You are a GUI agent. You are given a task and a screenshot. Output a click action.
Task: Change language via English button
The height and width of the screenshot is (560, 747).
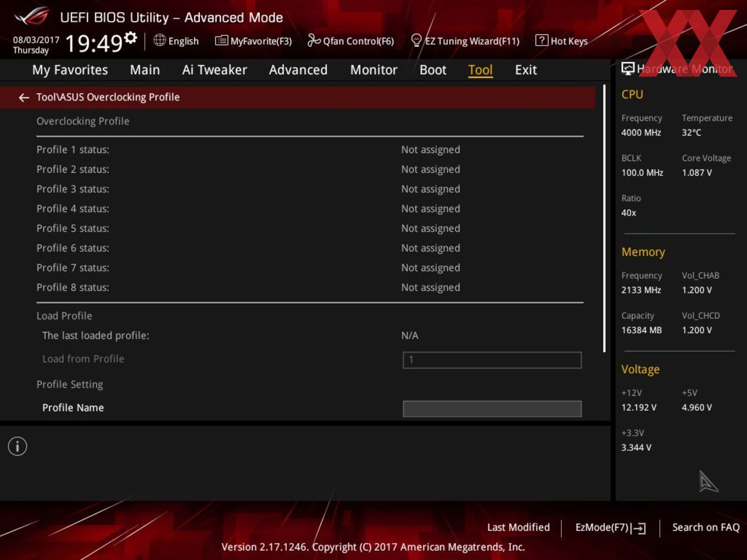coord(176,41)
